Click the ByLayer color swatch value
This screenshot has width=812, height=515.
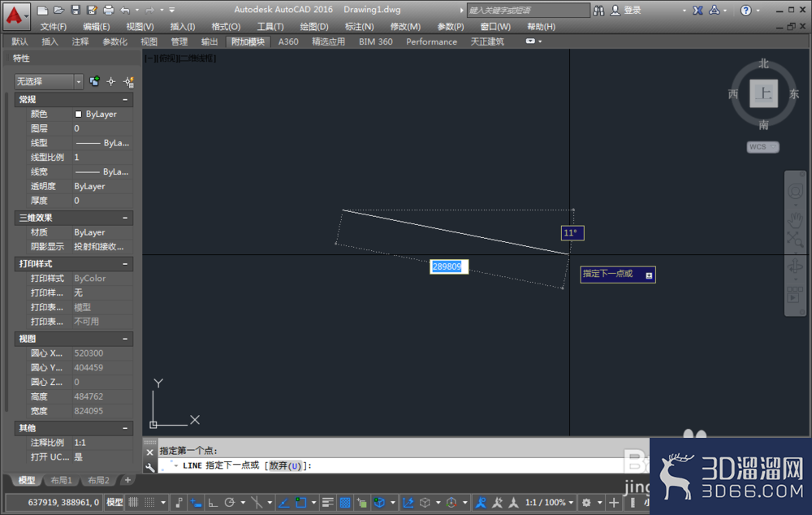pos(102,114)
